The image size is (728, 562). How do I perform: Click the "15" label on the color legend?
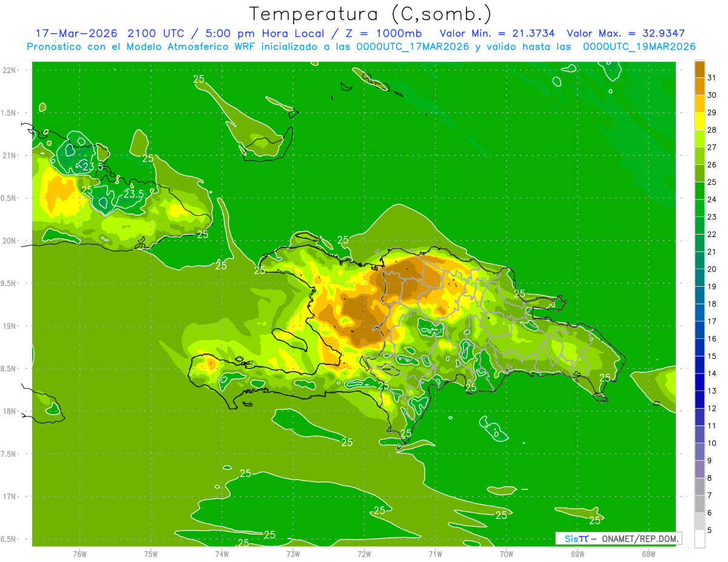tap(712, 356)
